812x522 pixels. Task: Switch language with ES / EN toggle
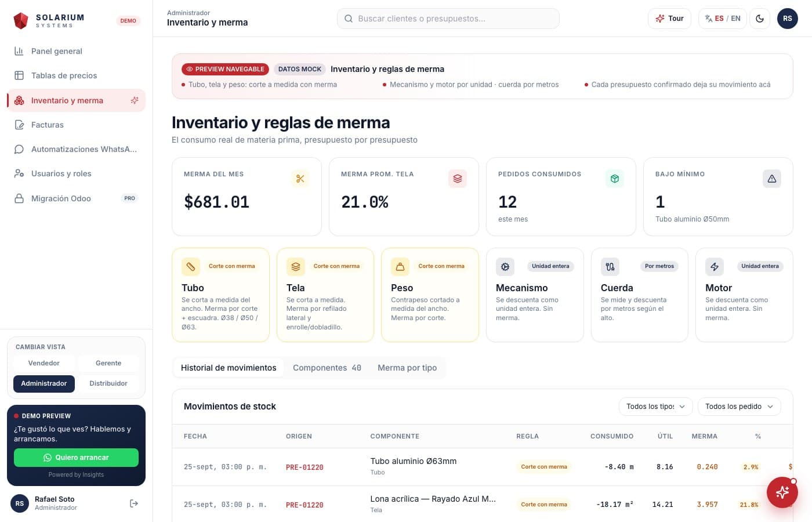tap(723, 19)
